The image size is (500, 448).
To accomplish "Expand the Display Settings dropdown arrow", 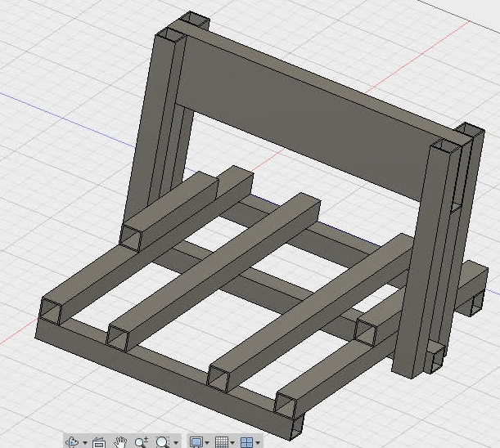I will pos(207,442).
